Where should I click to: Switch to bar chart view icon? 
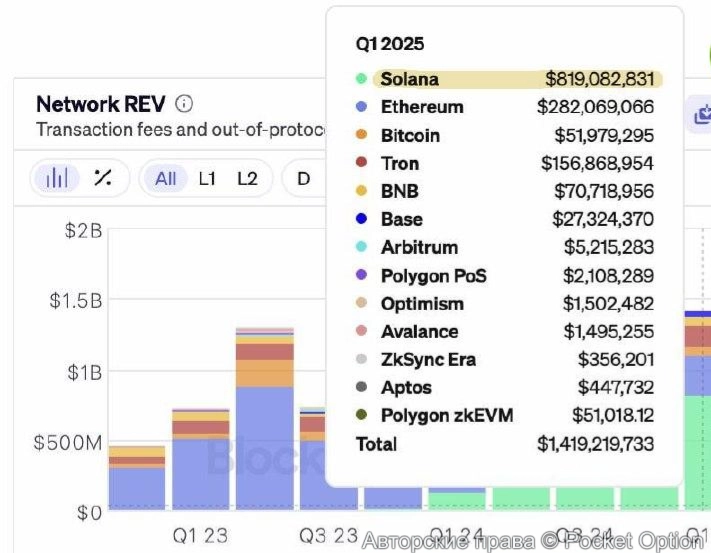(57, 178)
